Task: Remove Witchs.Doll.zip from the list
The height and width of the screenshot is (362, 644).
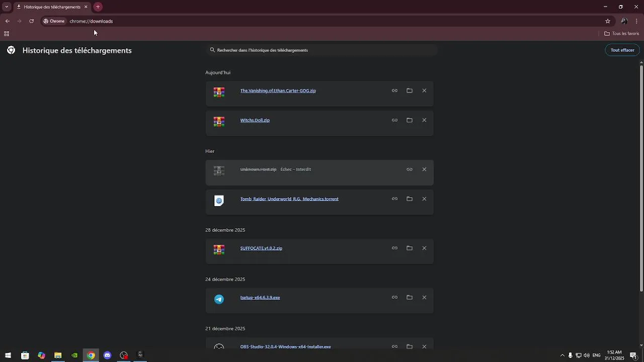Action: (x=424, y=120)
